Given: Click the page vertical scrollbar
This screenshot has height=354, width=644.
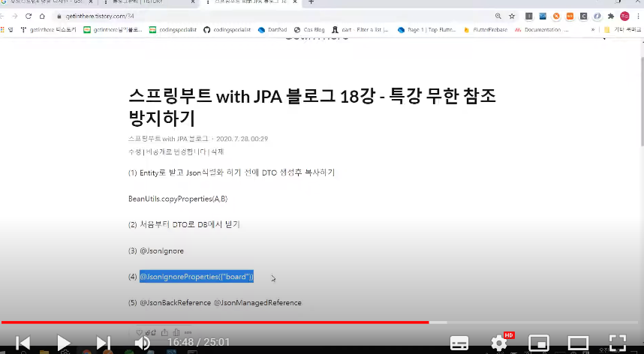Looking at the screenshot, I should pyautogui.click(x=642, y=101).
